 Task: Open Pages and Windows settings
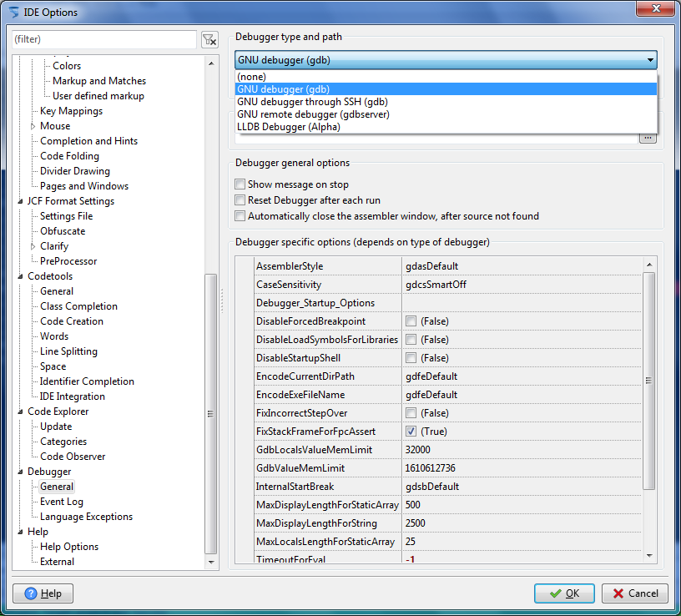[x=84, y=186]
